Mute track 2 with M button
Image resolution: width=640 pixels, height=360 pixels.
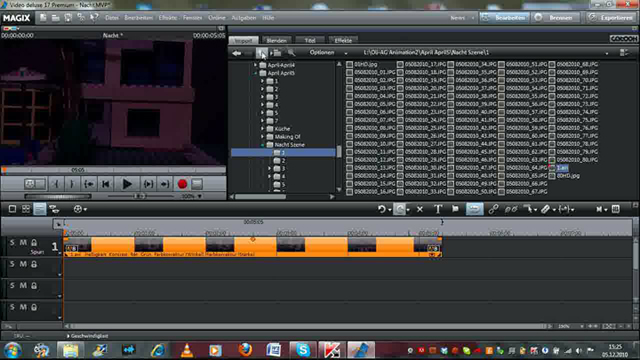(x=23, y=264)
